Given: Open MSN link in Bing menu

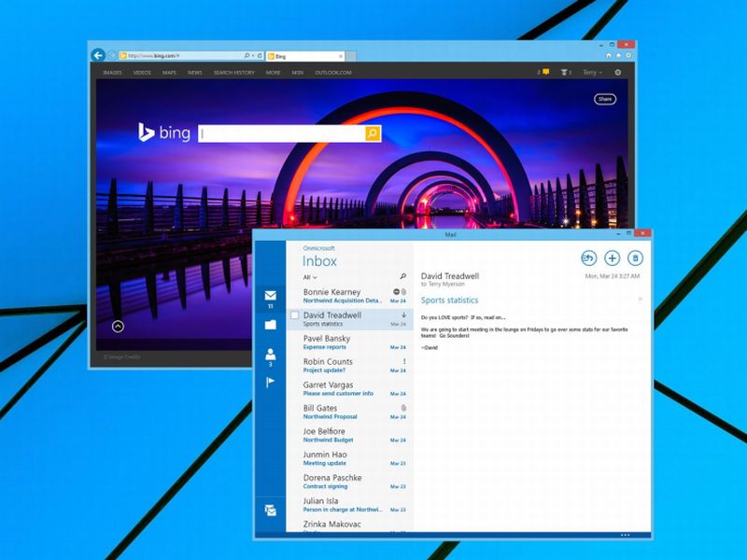Looking at the screenshot, I should 298,73.
